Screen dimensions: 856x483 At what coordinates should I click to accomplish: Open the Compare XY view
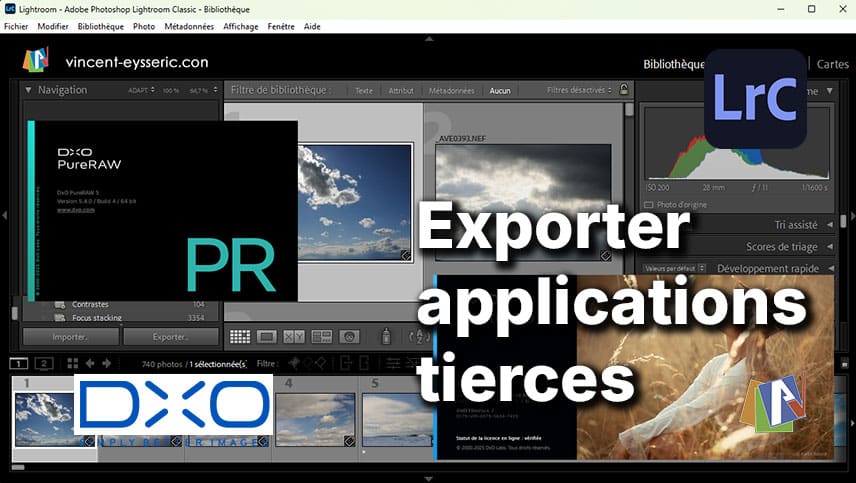294,337
